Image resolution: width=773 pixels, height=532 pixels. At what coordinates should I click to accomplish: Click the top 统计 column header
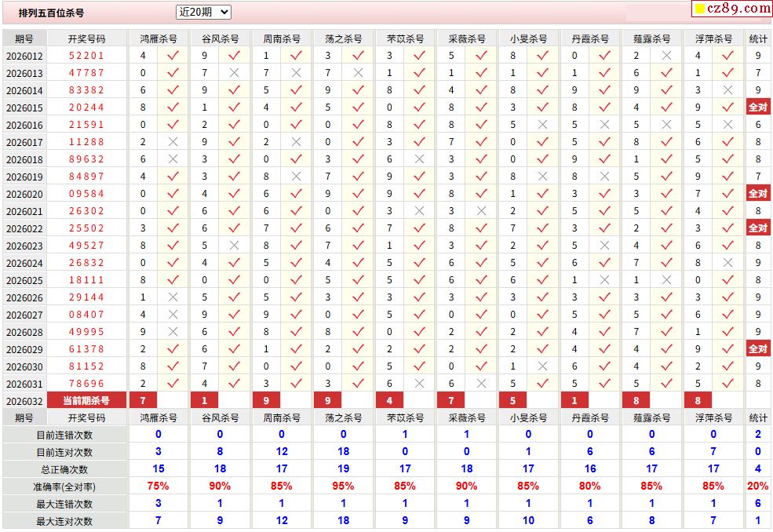tap(758, 38)
